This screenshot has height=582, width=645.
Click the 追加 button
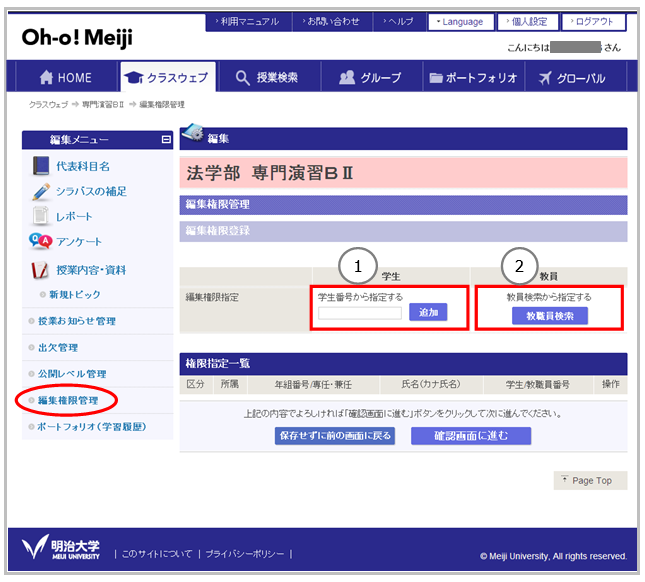coord(428,312)
